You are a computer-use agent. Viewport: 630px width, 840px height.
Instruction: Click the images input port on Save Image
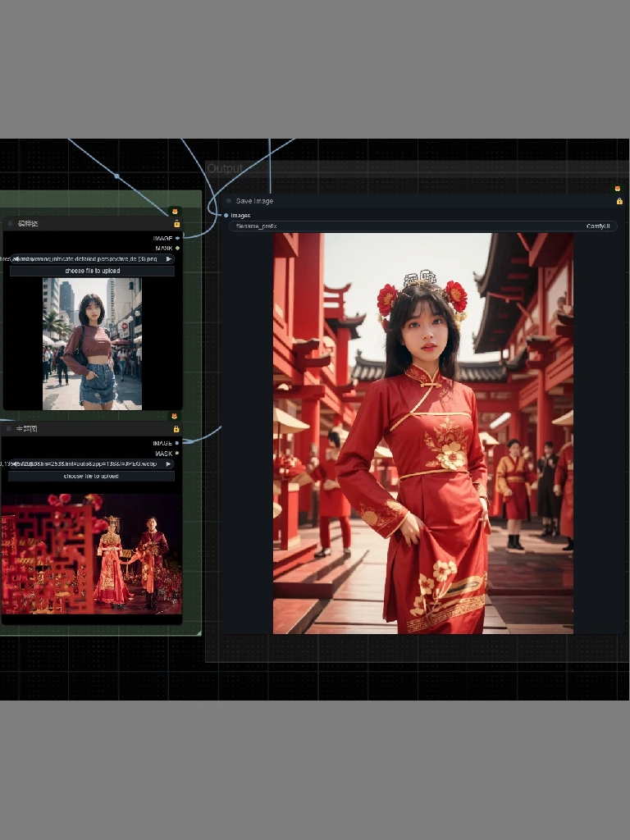(226, 216)
